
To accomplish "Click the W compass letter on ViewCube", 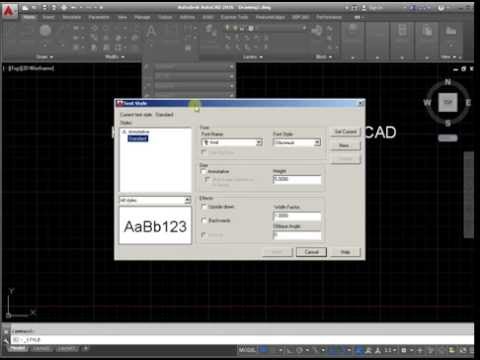I will point(427,102).
